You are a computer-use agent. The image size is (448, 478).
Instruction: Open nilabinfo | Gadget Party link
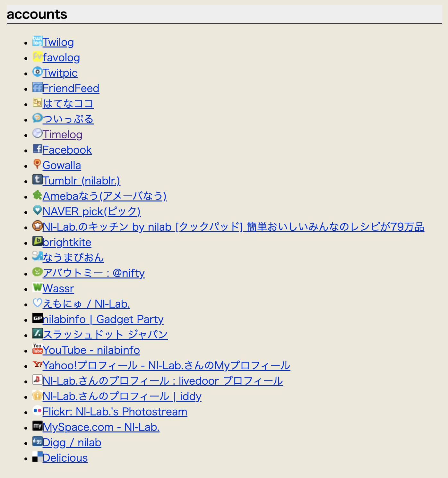pyautogui.click(x=103, y=320)
